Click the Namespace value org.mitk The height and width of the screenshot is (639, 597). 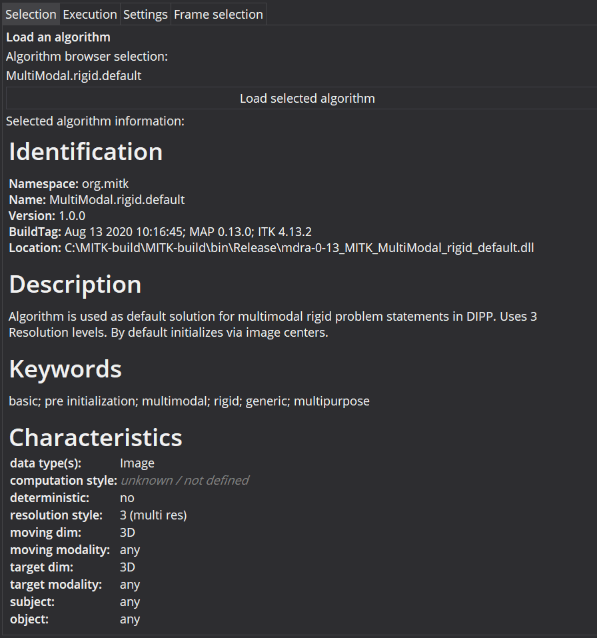pos(105,184)
